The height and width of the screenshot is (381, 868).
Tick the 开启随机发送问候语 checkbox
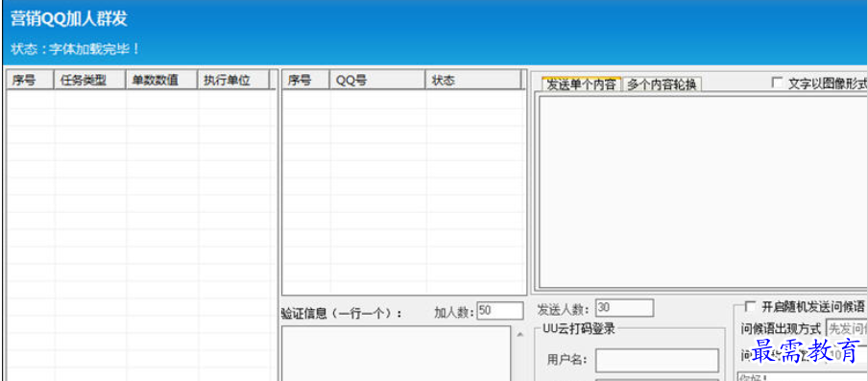(x=750, y=306)
